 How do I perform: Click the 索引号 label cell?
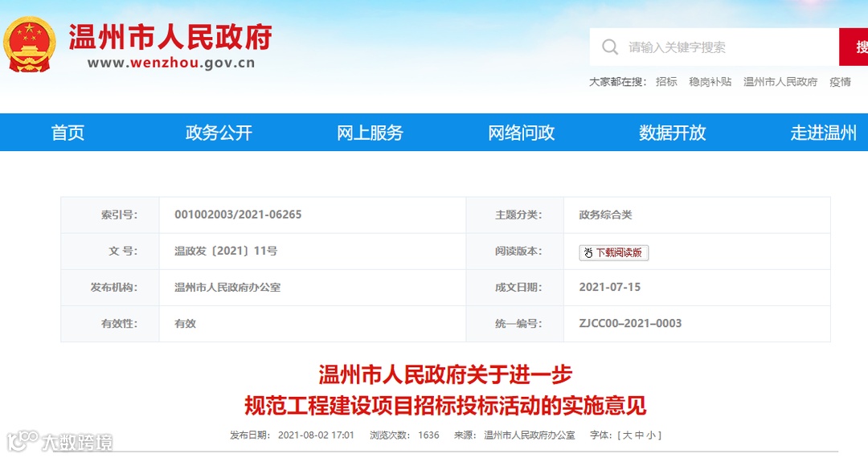110,215
